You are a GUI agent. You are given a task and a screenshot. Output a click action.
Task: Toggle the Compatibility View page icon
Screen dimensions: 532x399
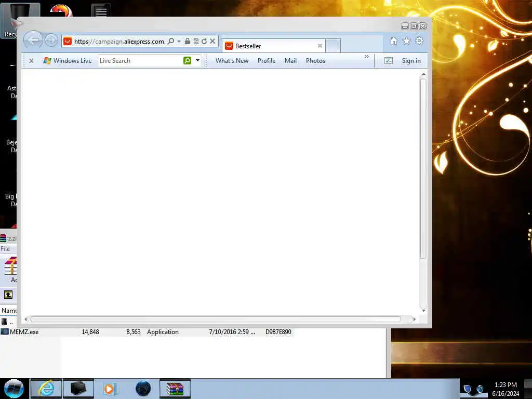coord(196,41)
